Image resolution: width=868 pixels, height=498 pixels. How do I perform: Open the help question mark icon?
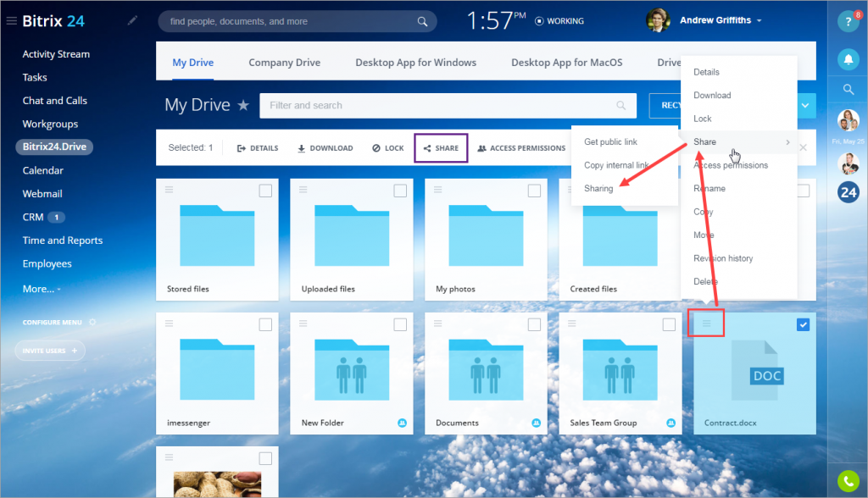click(848, 21)
